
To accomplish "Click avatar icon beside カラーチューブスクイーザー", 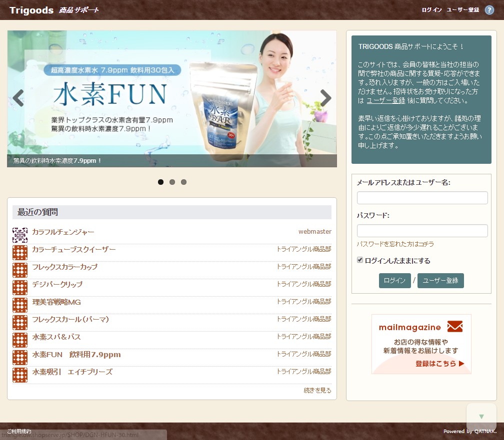I will pyautogui.click(x=20, y=252).
